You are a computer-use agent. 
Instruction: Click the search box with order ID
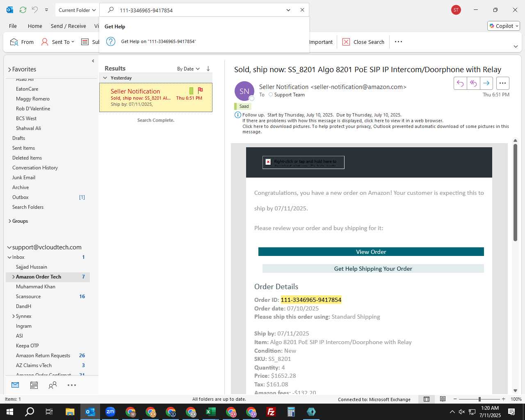pos(199,10)
